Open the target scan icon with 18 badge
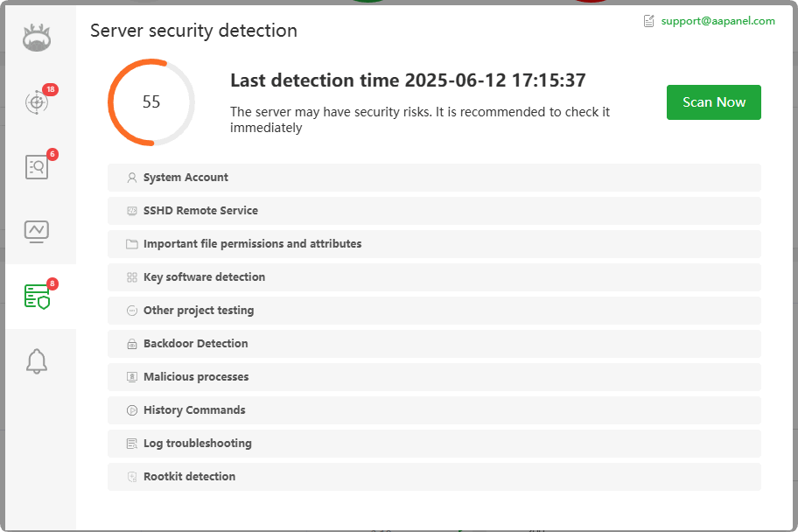The image size is (798, 532). pos(37,102)
